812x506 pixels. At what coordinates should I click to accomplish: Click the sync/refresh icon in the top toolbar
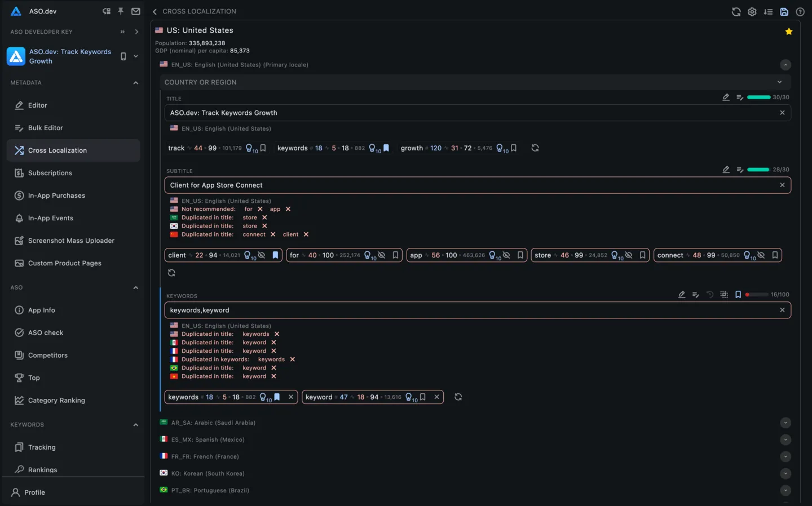point(736,11)
